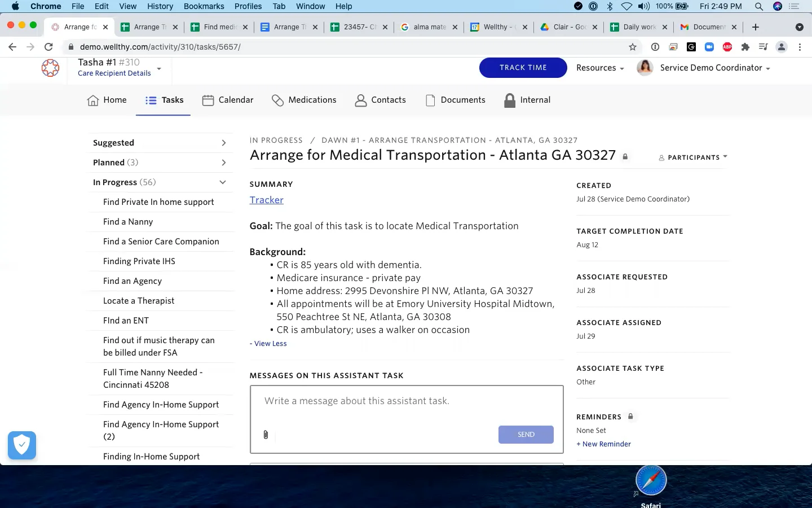
Task: Click View Less to collapse summary
Action: 268,344
